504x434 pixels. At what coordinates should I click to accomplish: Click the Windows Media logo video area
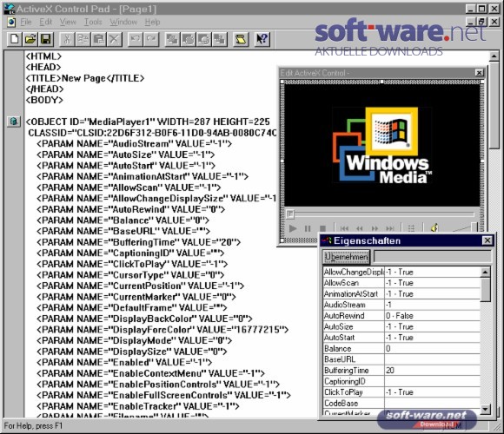coord(381,146)
